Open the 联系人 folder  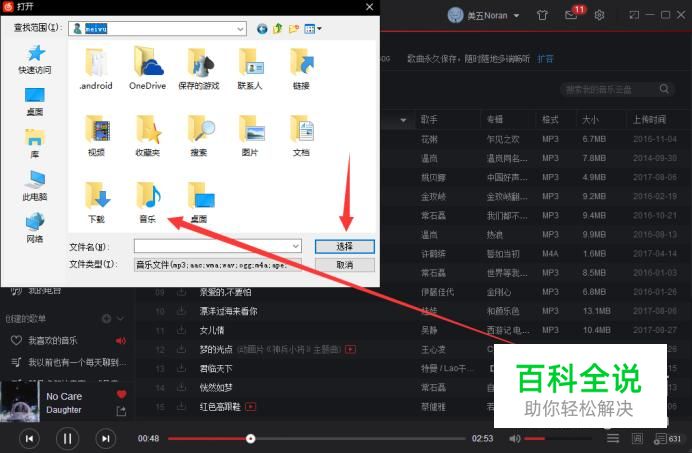click(250, 68)
